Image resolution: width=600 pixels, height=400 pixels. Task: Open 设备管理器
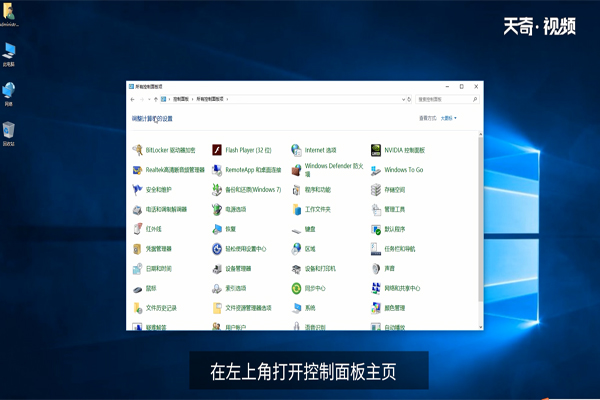232,269
